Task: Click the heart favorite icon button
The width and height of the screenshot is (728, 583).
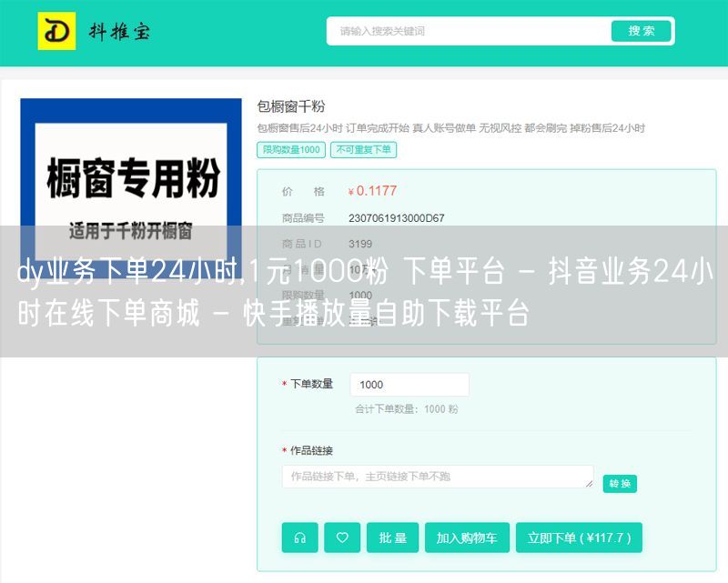Action: click(342, 538)
